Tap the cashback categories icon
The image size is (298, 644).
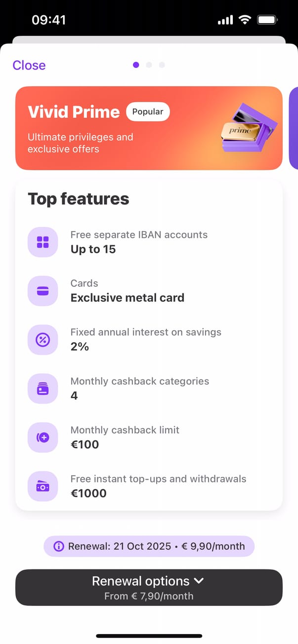click(x=43, y=388)
